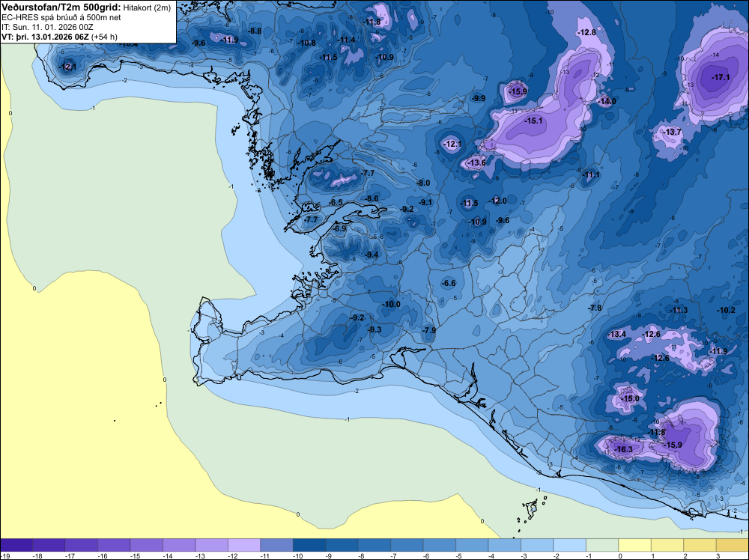Click legend swatch between -15 and -14
The height and width of the screenshot is (560, 749).
[x=146, y=545]
